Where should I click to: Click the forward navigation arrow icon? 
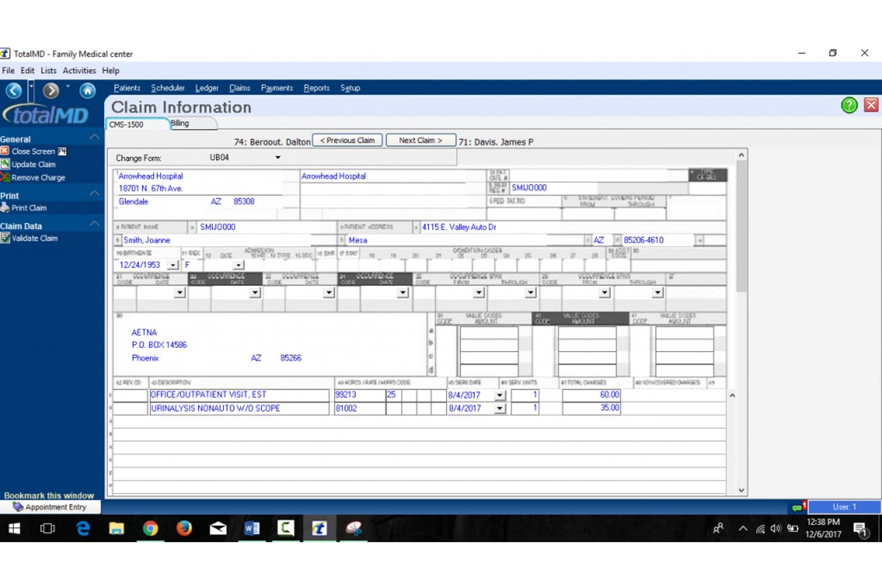click(51, 91)
